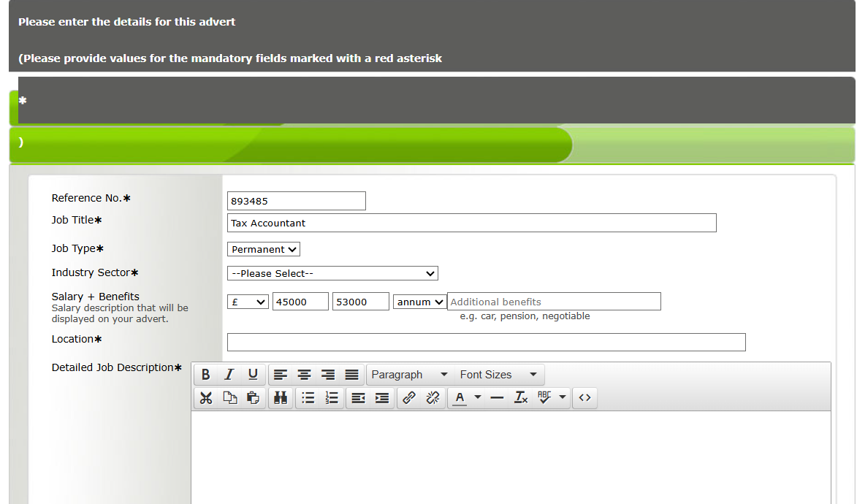The width and height of the screenshot is (857, 504).
Task: Open source code view icon
Action: tap(584, 398)
